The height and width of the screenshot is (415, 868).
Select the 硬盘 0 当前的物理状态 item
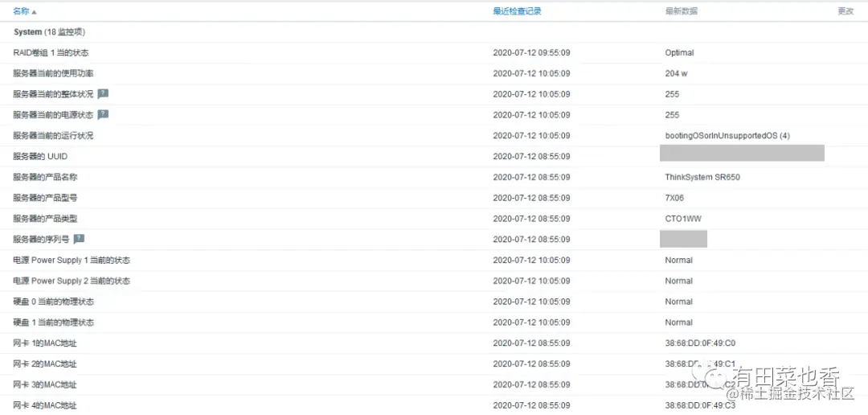pyautogui.click(x=54, y=302)
